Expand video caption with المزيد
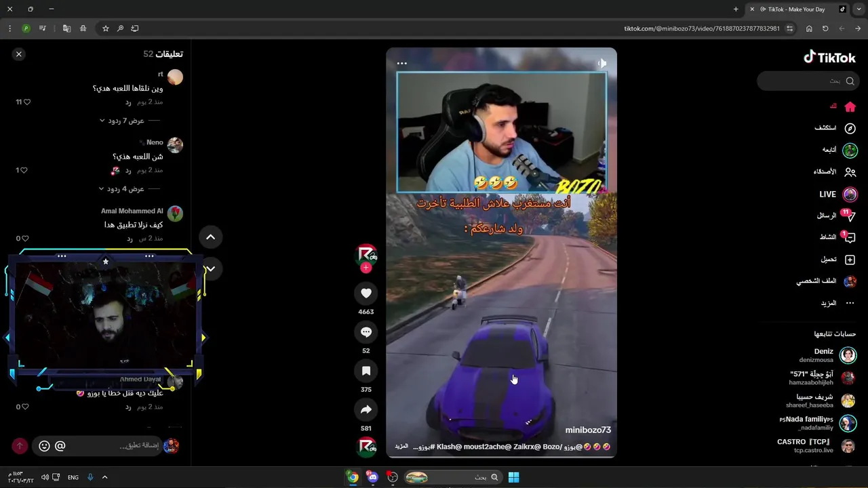 (x=401, y=447)
